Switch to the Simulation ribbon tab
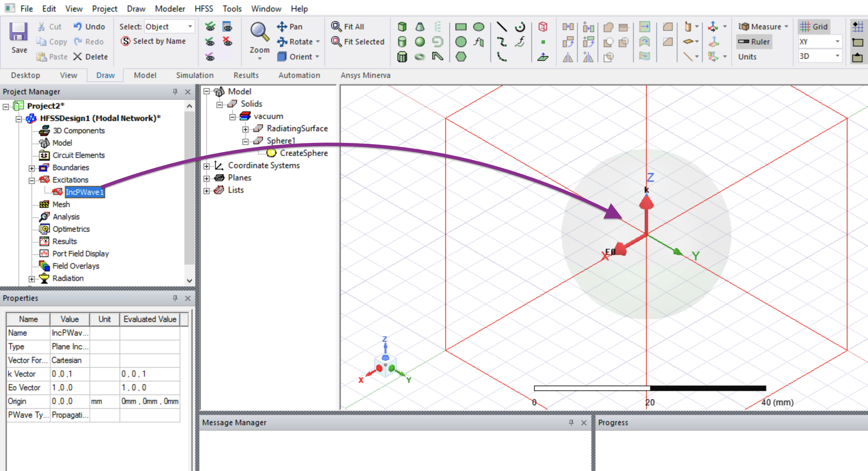 point(195,75)
